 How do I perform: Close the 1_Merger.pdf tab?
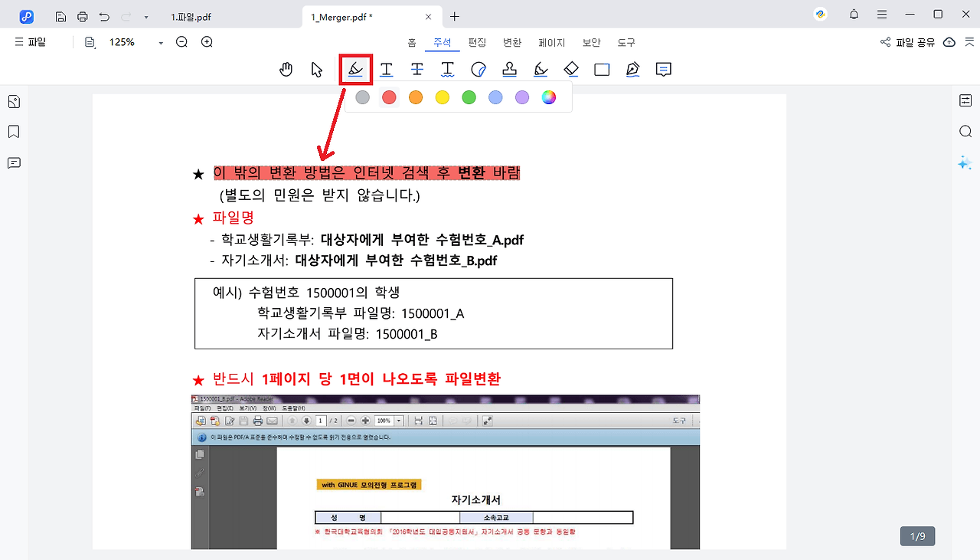pyautogui.click(x=430, y=17)
